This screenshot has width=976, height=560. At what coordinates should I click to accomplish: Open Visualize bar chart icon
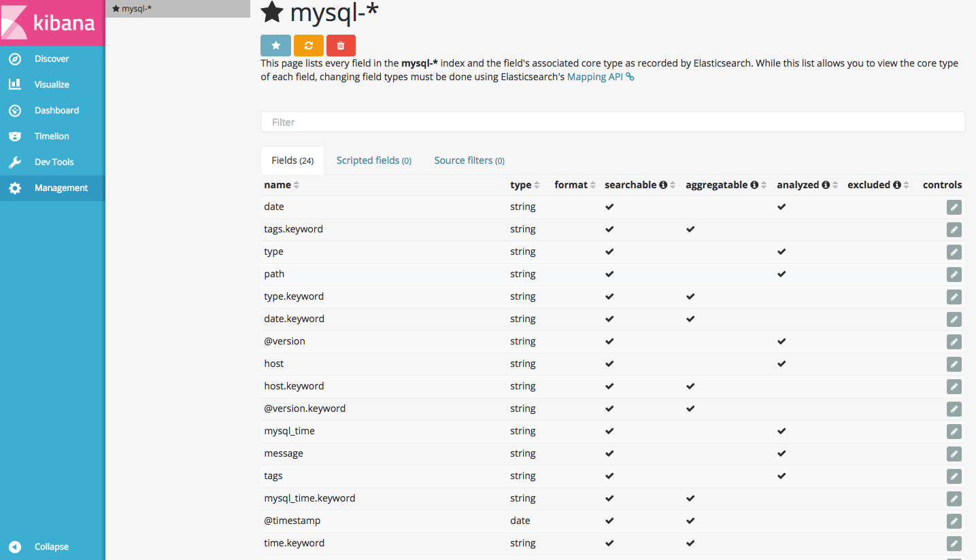click(15, 84)
